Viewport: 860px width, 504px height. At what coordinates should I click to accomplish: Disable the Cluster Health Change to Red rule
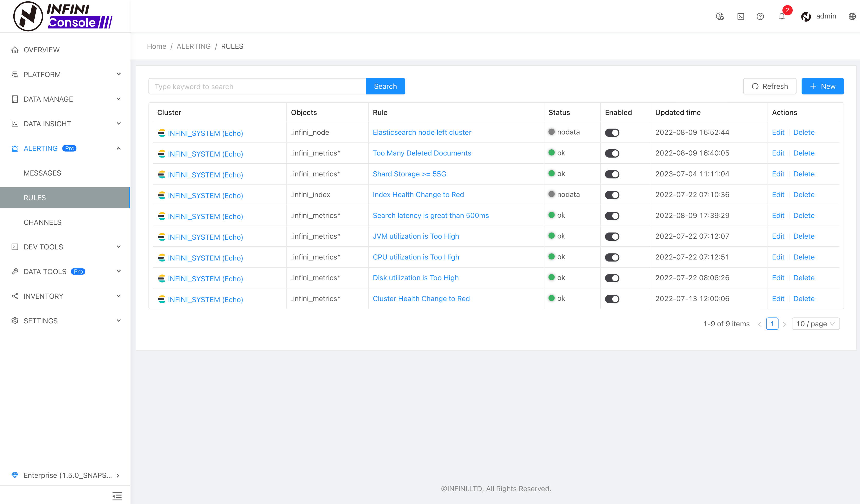(x=612, y=299)
